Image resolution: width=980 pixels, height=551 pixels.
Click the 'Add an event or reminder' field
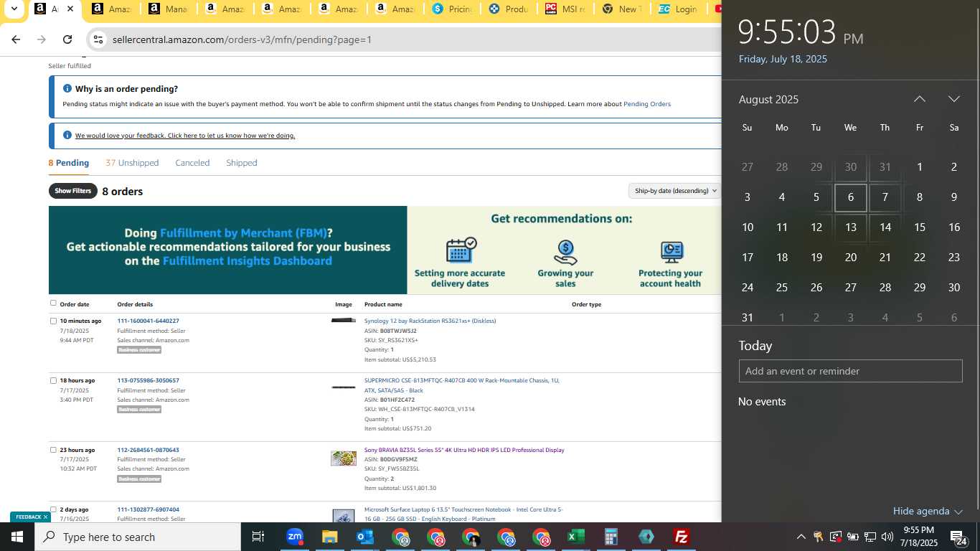(x=850, y=371)
